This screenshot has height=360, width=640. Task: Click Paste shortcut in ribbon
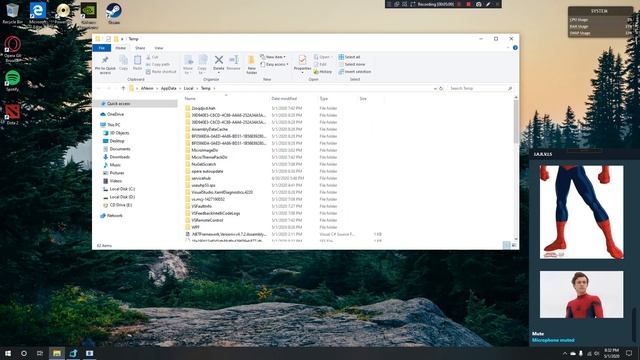[x=161, y=72]
